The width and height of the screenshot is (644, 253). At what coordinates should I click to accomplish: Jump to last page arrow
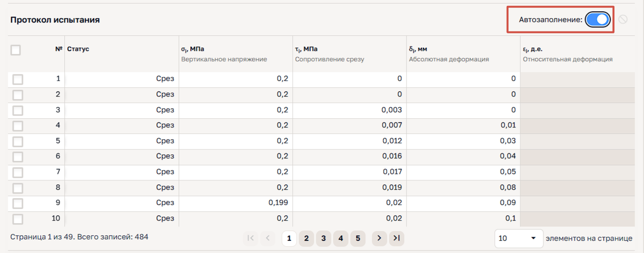[397, 238]
